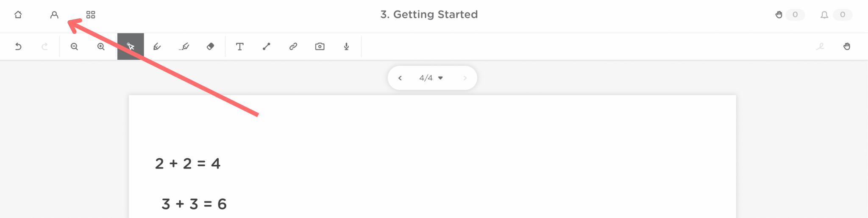Start audio recording with microphone icon
This screenshot has width=868, height=218.
[x=347, y=47]
